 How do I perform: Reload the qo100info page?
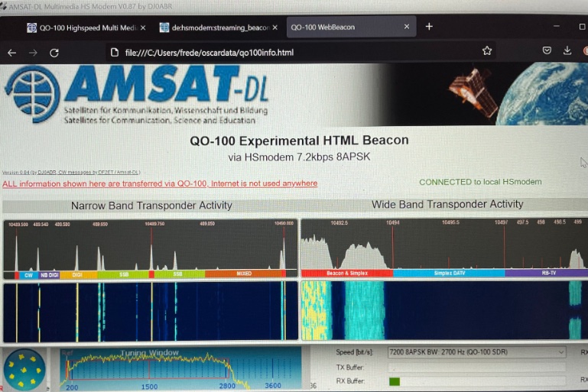coord(54,53)
